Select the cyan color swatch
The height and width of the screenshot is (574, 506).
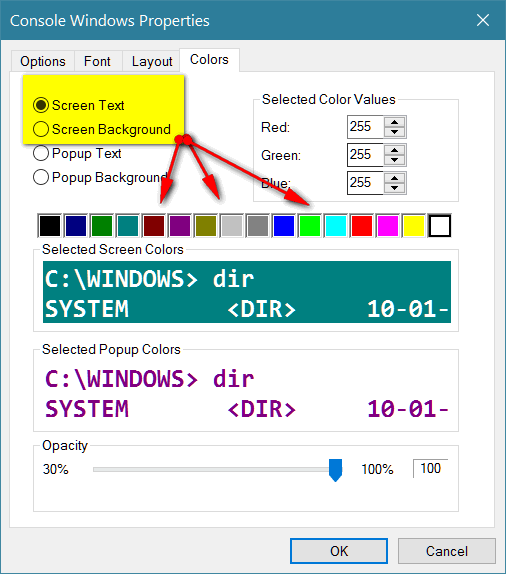336,226
